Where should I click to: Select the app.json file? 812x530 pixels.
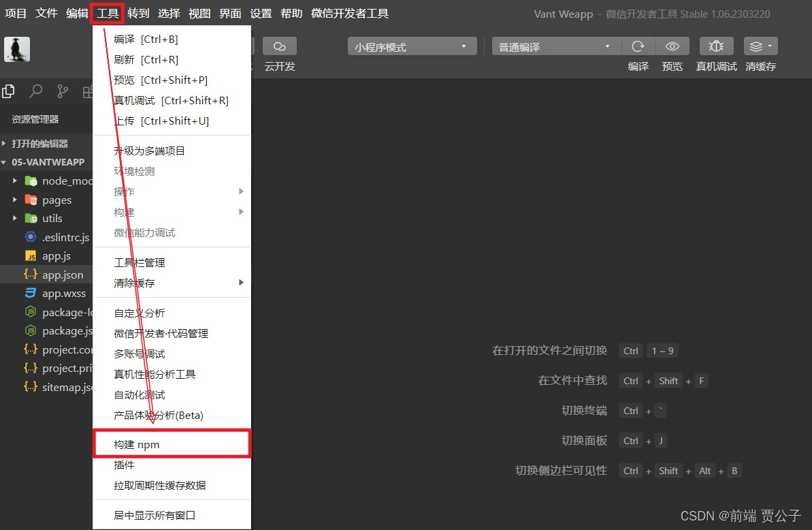pyautogui.click(x=46, y=275)
